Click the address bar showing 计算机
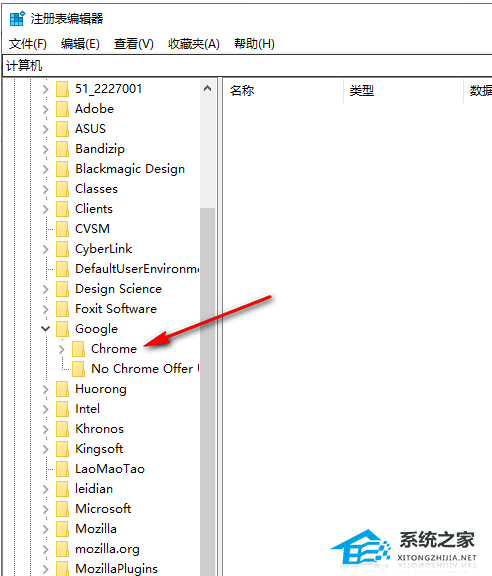 247,66
